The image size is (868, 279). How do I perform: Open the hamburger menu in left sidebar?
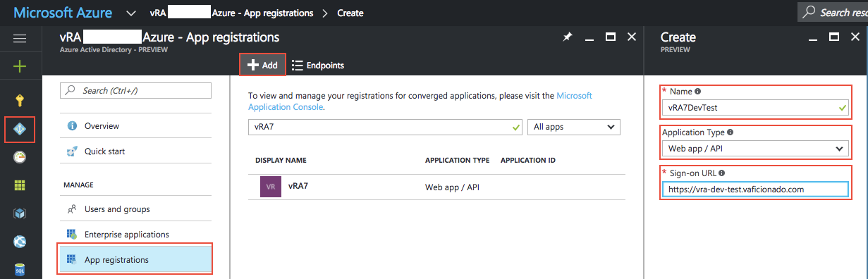pyautogui.click(x=20, y=39)
